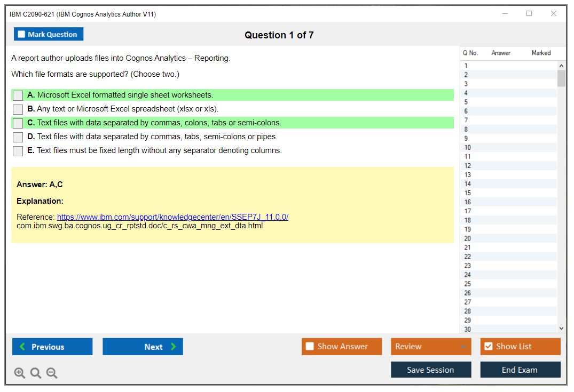574x392 pixels.
Task: Go back with the Previous button
Action: pyautogui.click(x=52, y=347)
